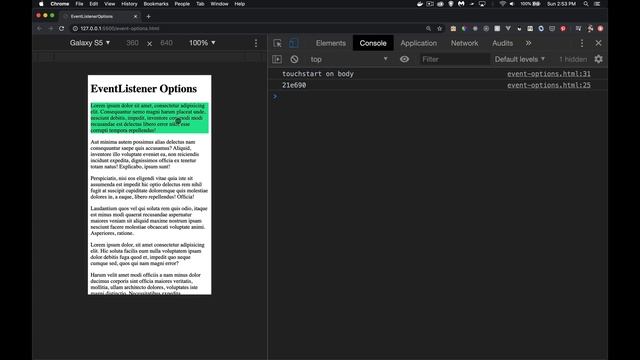Click the 1 hidden messages label

click(x=573, y=59)
